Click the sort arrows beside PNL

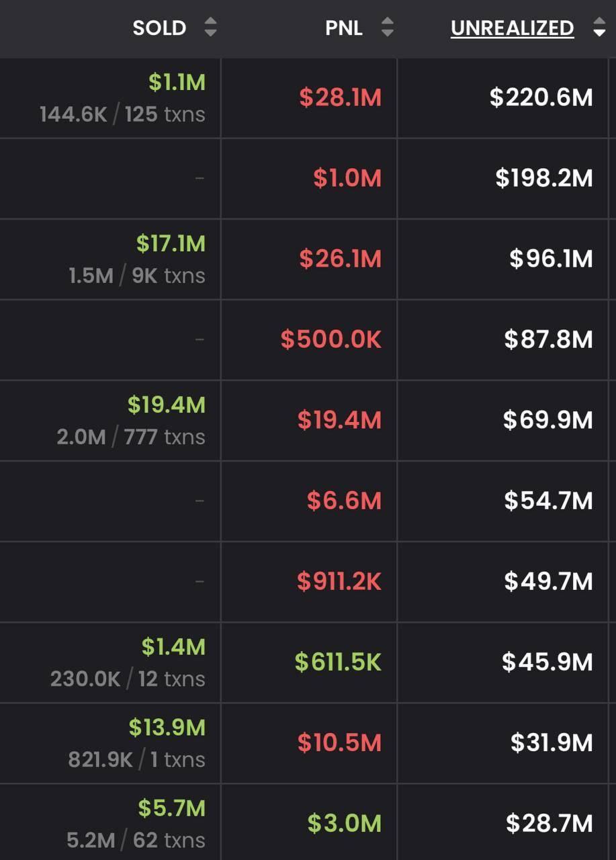pos(387,28)
